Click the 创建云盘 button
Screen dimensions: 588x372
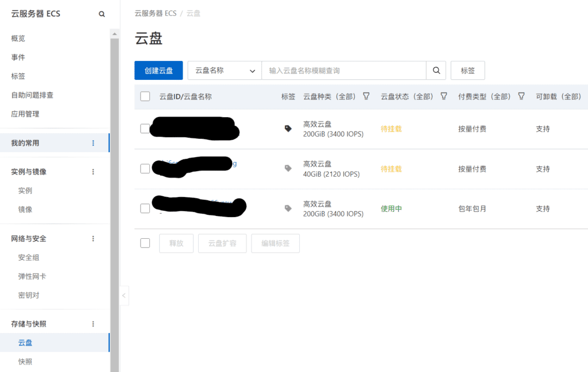[158, 71]
